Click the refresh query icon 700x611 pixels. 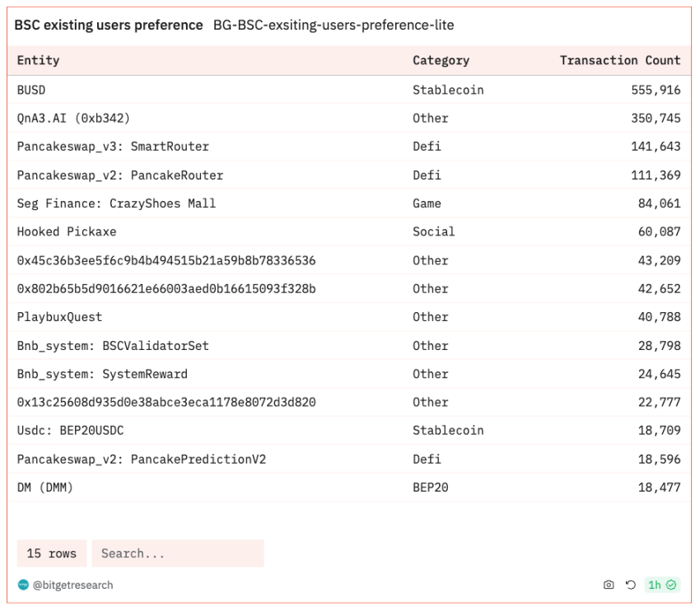[631, 585]
